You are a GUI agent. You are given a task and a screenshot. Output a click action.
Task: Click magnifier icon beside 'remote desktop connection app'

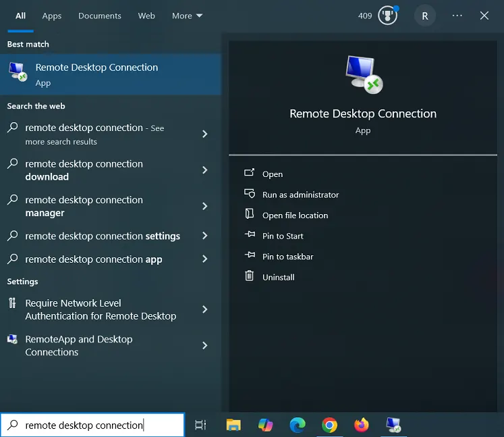(x=13, y=259)
